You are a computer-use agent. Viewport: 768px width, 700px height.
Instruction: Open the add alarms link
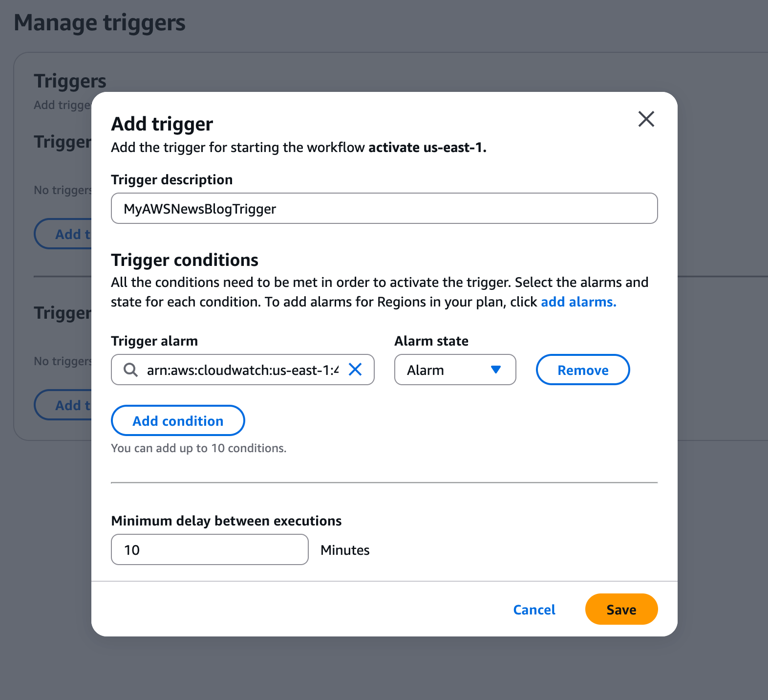pos(578,302)
